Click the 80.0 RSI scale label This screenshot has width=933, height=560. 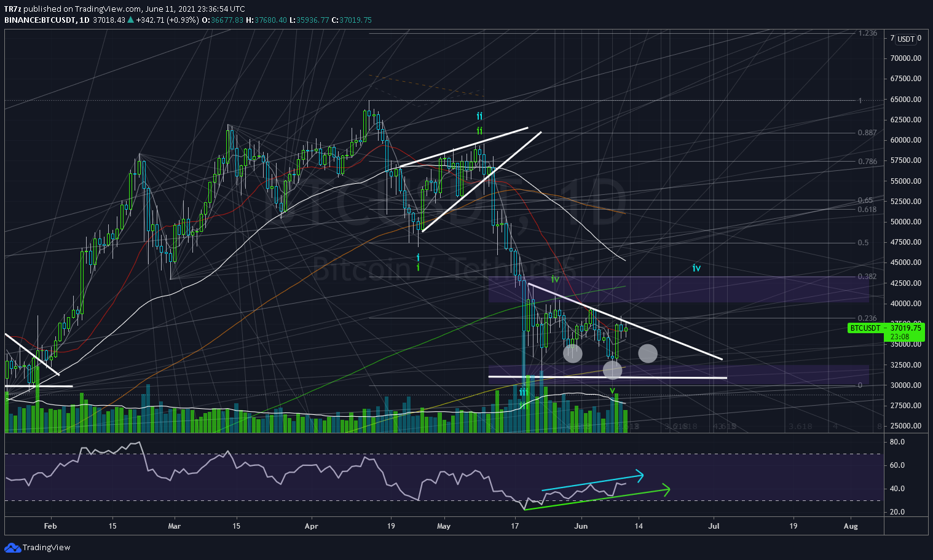[x=897, y=442]
